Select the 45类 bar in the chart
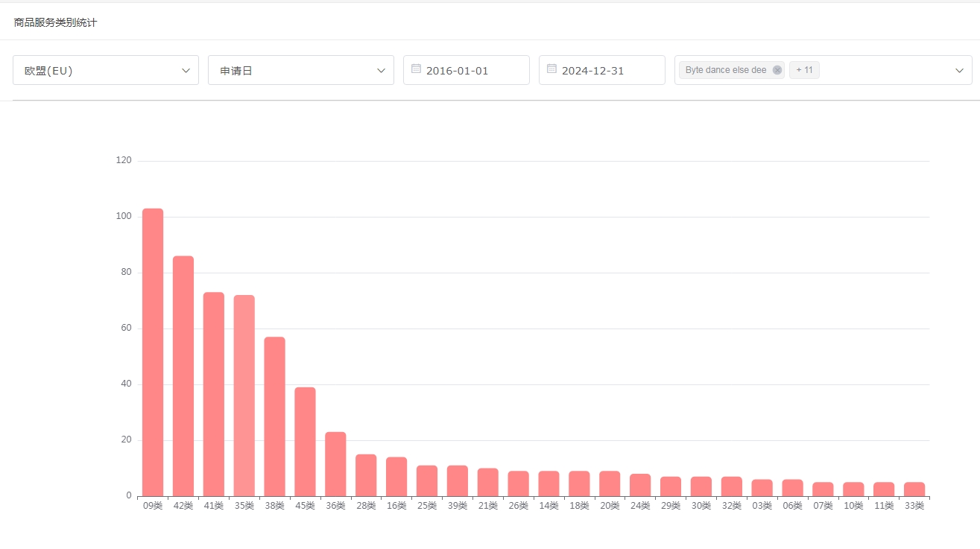This screenshot has height=549, width=980. coord(305,442)
